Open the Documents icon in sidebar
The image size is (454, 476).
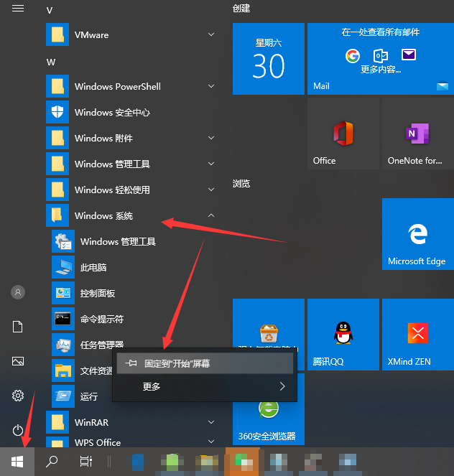pos(18,327)
